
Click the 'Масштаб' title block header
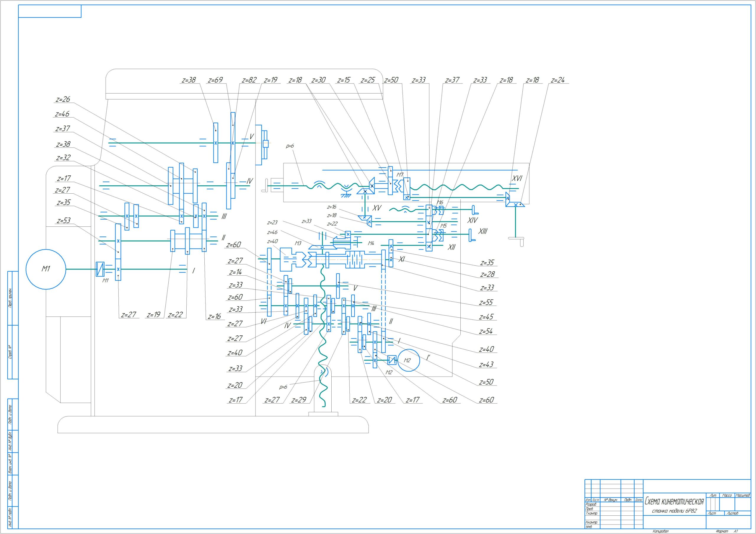[742, 495]
